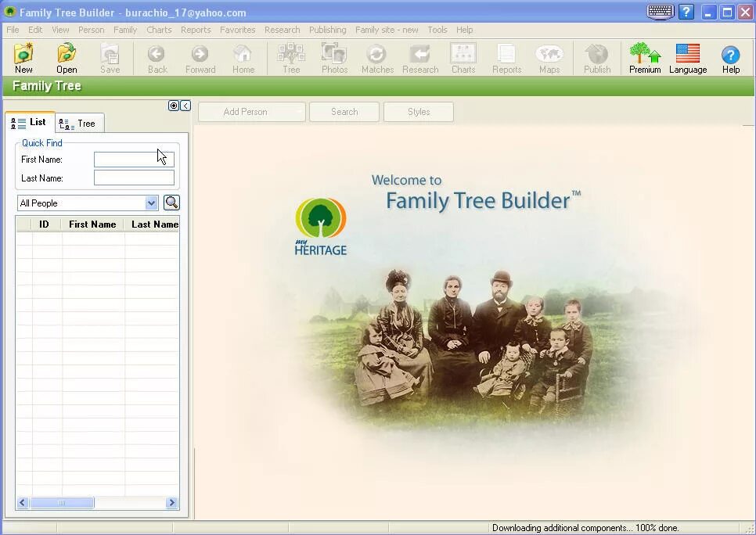
Task: Open the View menu
Action: click(x=60, y=30)
